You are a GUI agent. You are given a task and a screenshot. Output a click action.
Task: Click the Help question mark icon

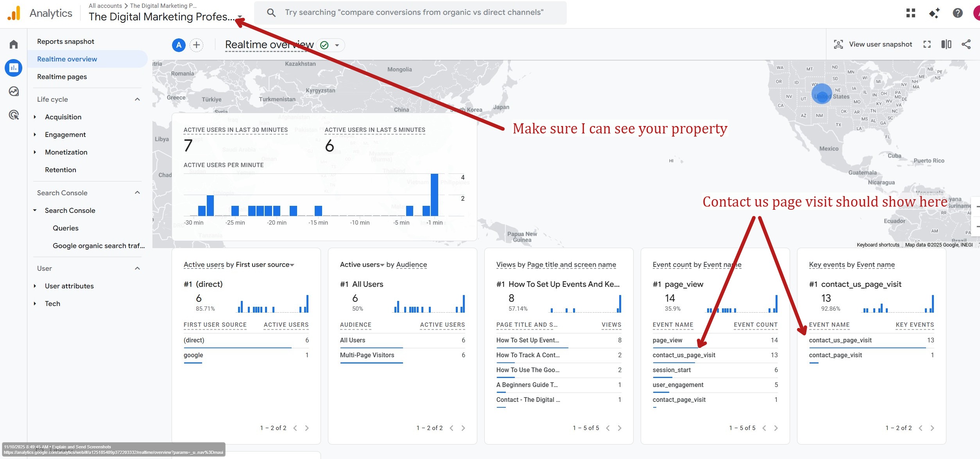point(957,13)
